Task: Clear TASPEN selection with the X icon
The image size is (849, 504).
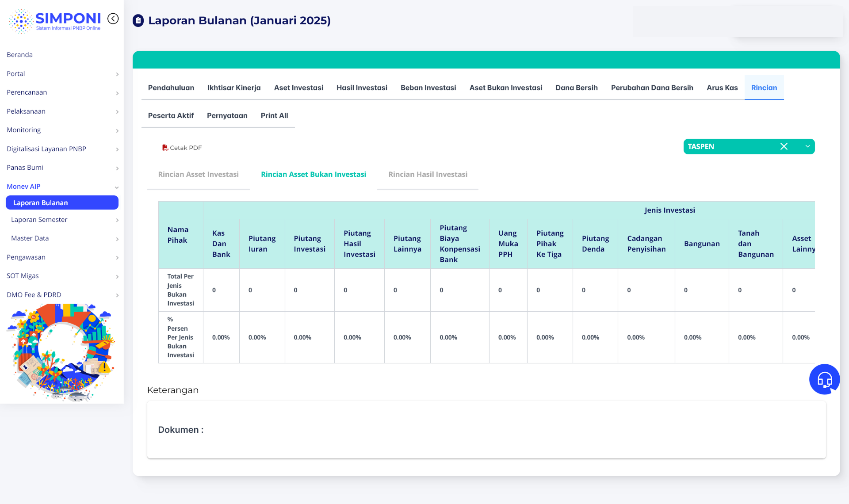Action: click(x=784, y=147)
